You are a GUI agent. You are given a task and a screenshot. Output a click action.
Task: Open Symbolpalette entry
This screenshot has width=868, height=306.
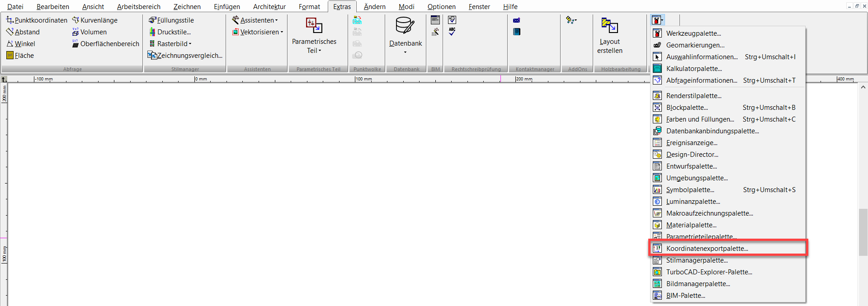(728, 190)
